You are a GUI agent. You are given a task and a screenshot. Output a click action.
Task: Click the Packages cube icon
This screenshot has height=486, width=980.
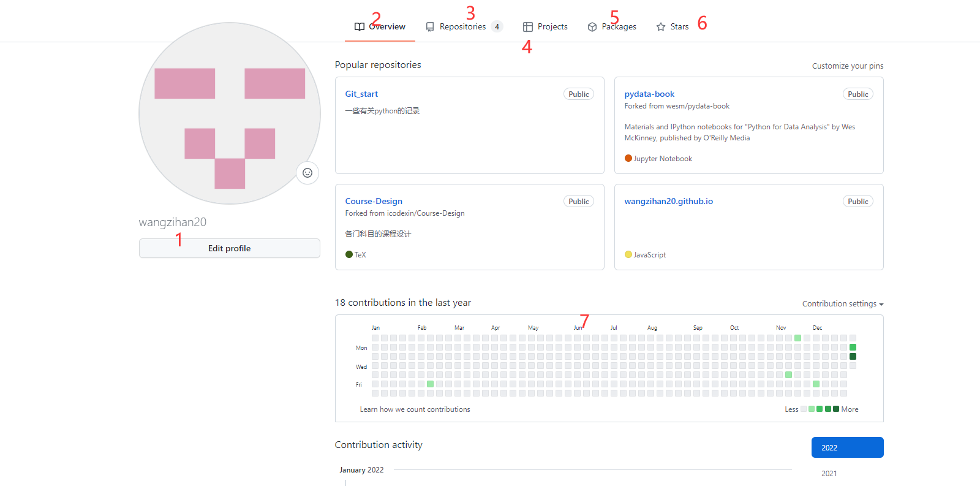(x=592, y=27)
